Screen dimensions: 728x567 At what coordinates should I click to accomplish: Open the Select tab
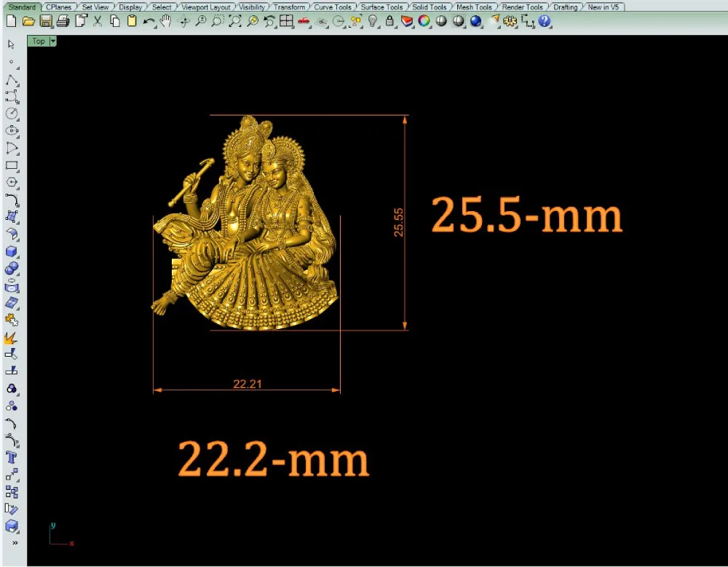pos(162,7)
